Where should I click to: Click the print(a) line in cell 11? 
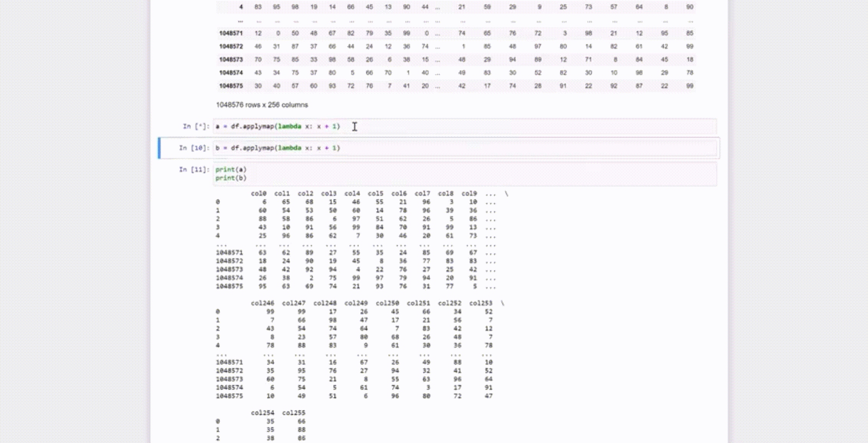pyautogui.click(x=231, y=169)
